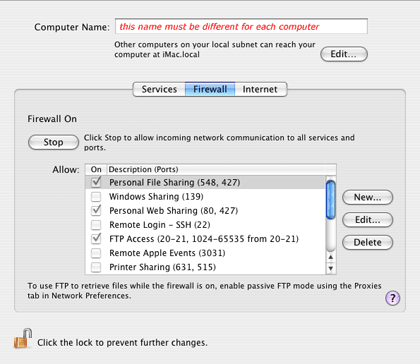Switch to the Services tab
This screenshot has height=364, width=420.
pyautogui.click(x=159, y=89)
